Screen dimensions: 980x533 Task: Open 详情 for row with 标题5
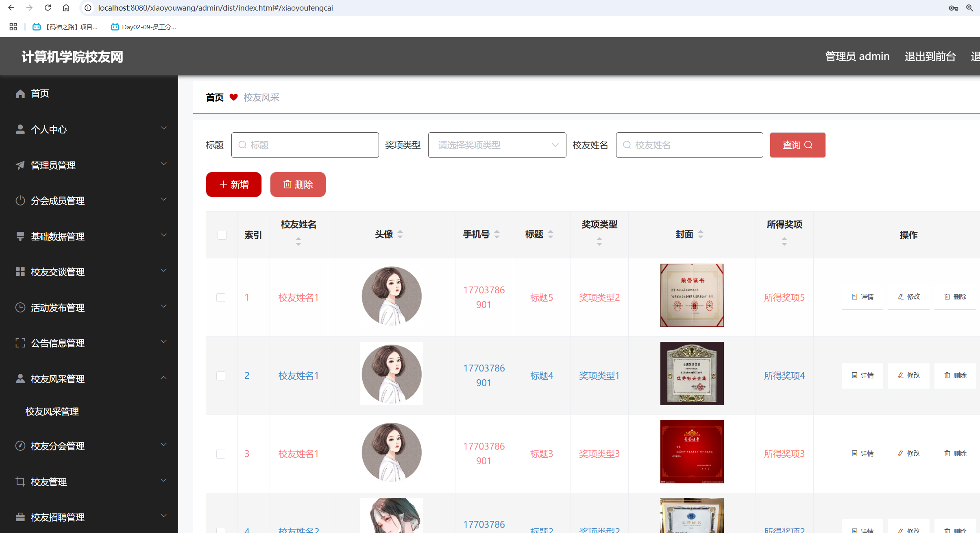(x=862, y=297)
